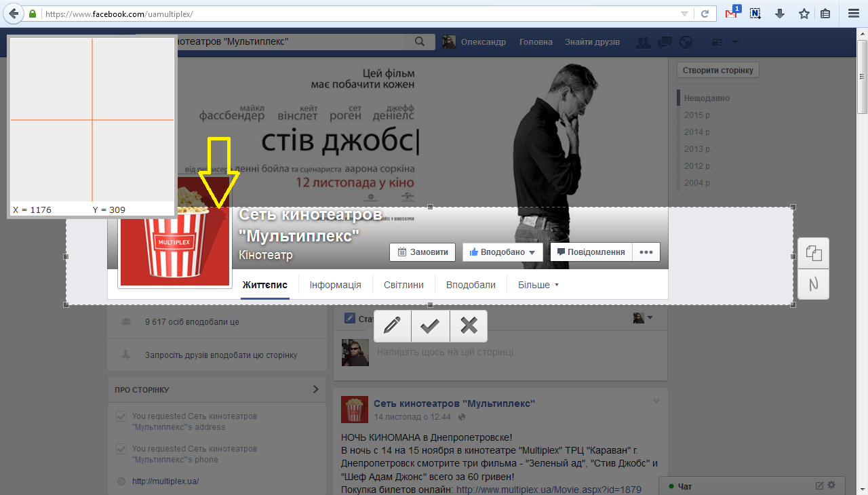
Task: Click the Замовити button
Action: pos(422,252)
